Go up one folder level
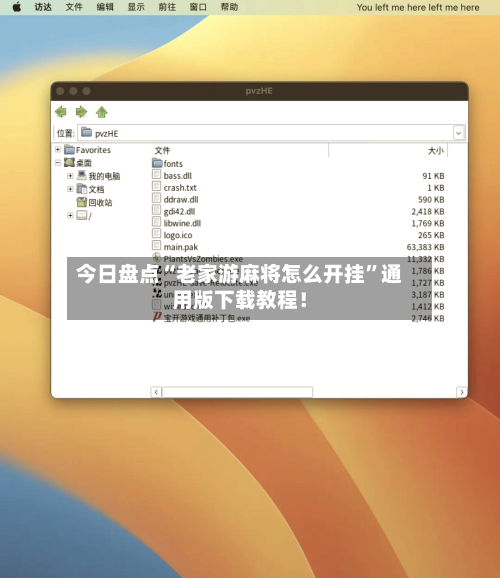 pos(102,112)
